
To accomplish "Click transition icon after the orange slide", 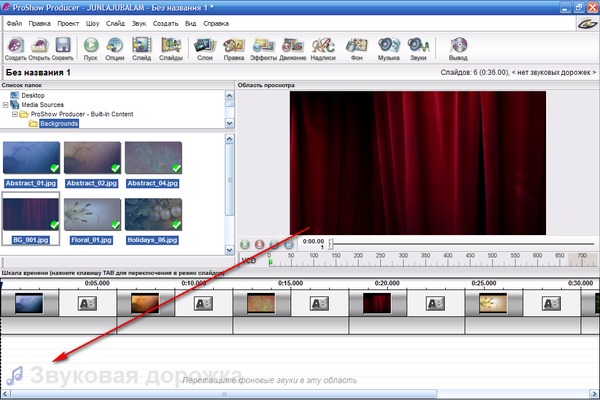I will (x=203, y=304).
